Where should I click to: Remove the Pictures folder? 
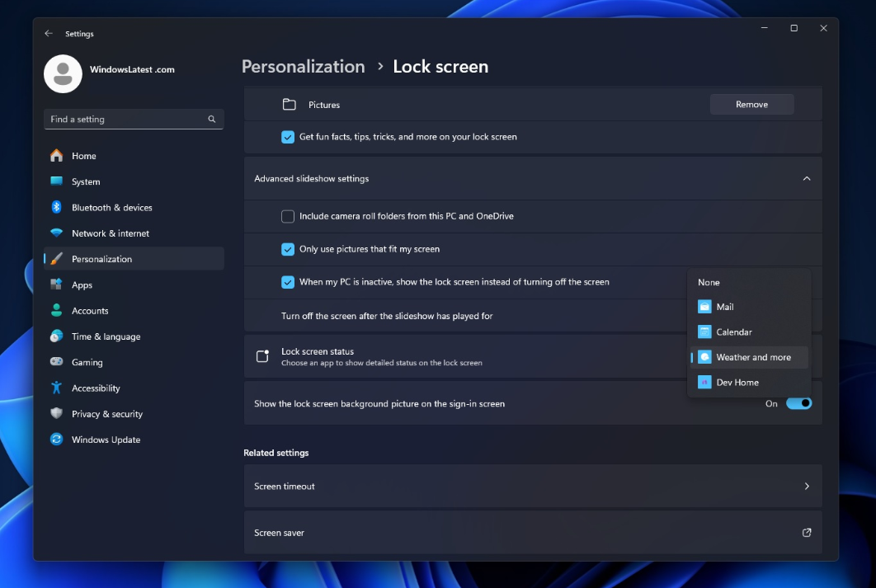tap(751, 105)
